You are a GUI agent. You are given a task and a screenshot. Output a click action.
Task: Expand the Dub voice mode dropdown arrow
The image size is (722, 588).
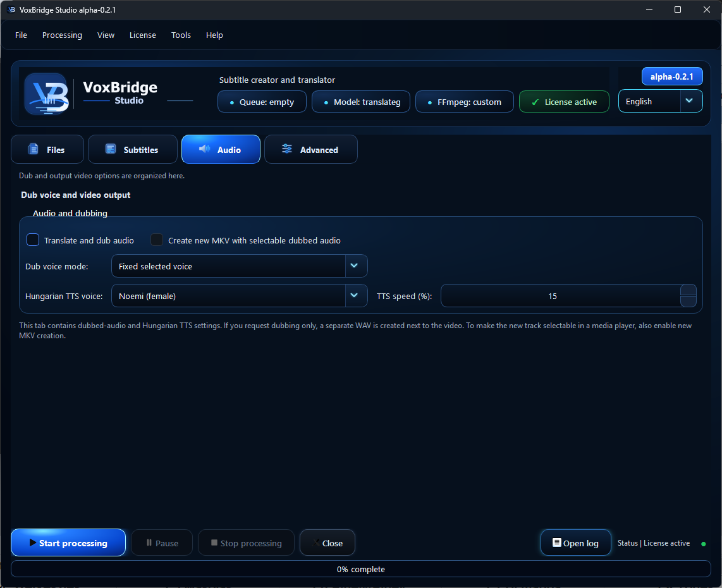[354, 266]
